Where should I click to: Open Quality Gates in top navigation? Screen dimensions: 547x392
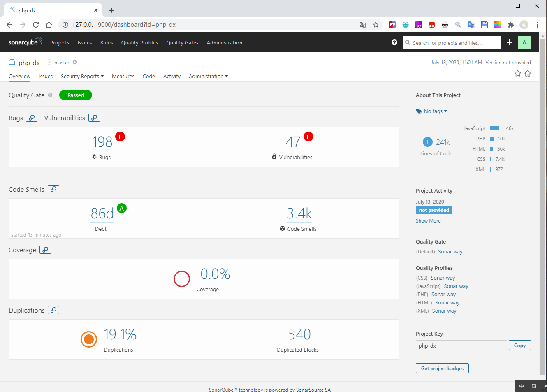click(x=182, y=43)
